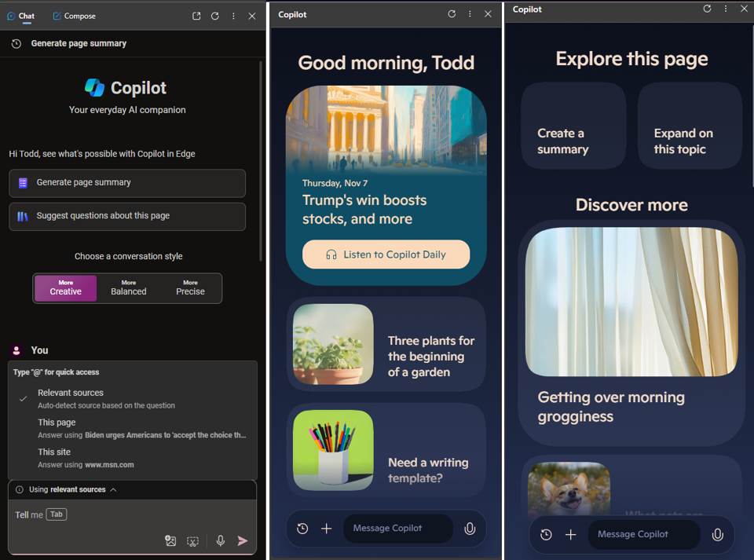Viewport: 754px width, 560px height.
Task: Open history icon in Good morning panel
Action: pos(302,529)
